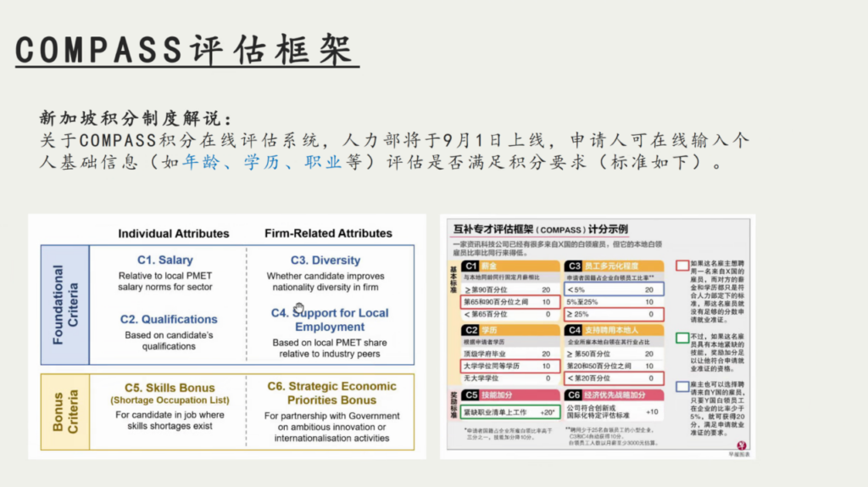Click the black C2 badge beside '学历'
This screenshot has width=868, height=487.
[470, 330]
